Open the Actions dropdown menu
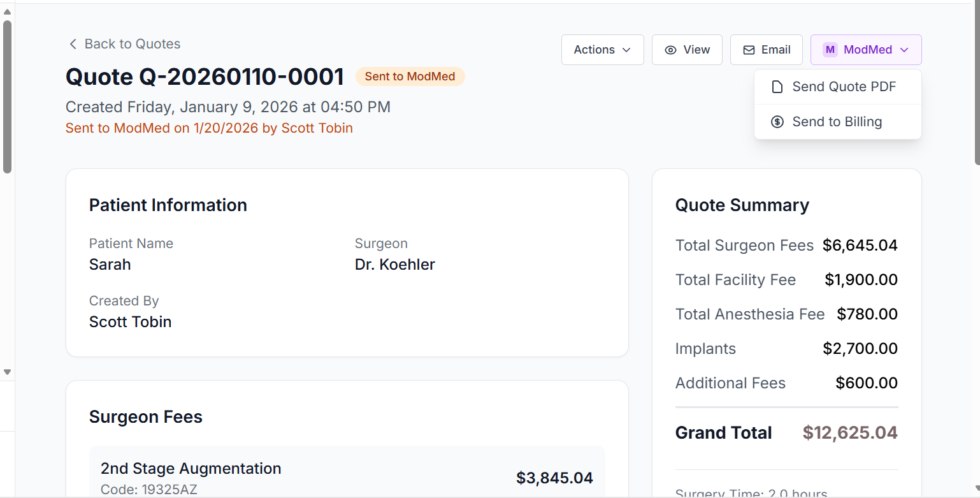 602,50
